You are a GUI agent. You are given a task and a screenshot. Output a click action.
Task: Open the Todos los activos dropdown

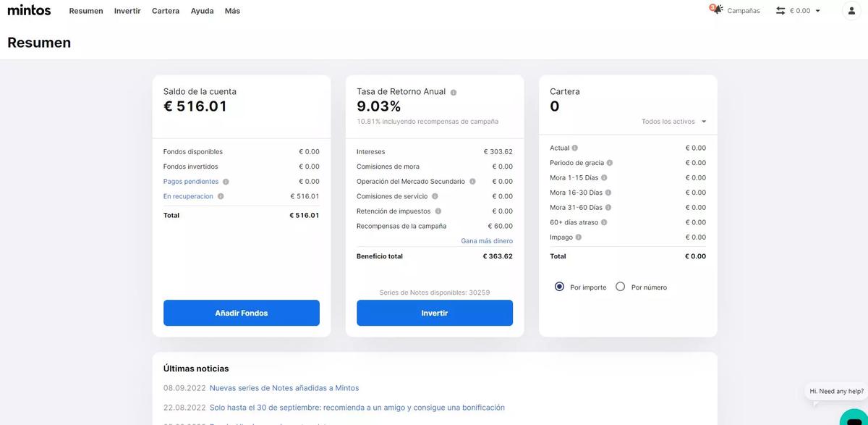(x=673, y=121)
